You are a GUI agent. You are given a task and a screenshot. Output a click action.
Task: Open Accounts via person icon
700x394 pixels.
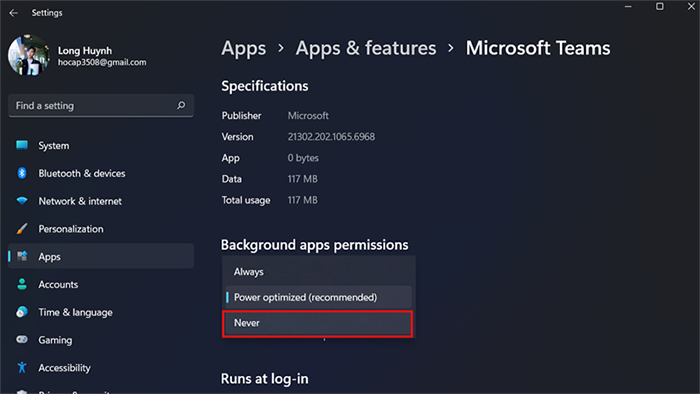(22, 284)
